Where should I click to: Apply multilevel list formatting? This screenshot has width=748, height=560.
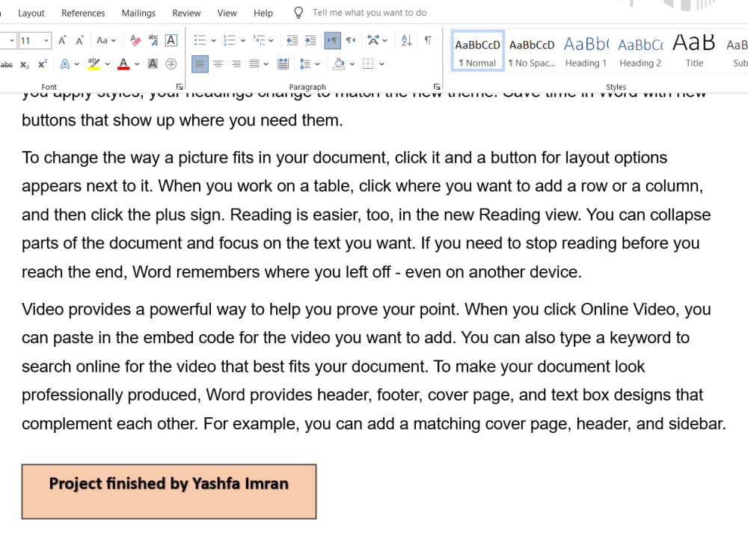coord(259,40)
